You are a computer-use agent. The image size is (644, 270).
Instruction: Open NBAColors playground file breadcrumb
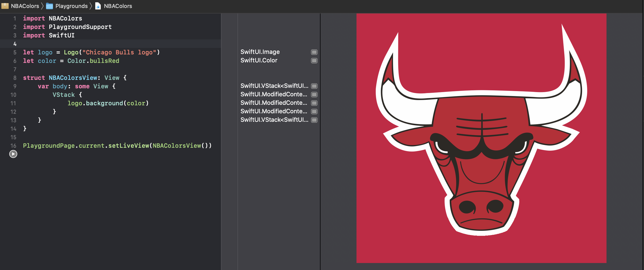click(118, 6)
